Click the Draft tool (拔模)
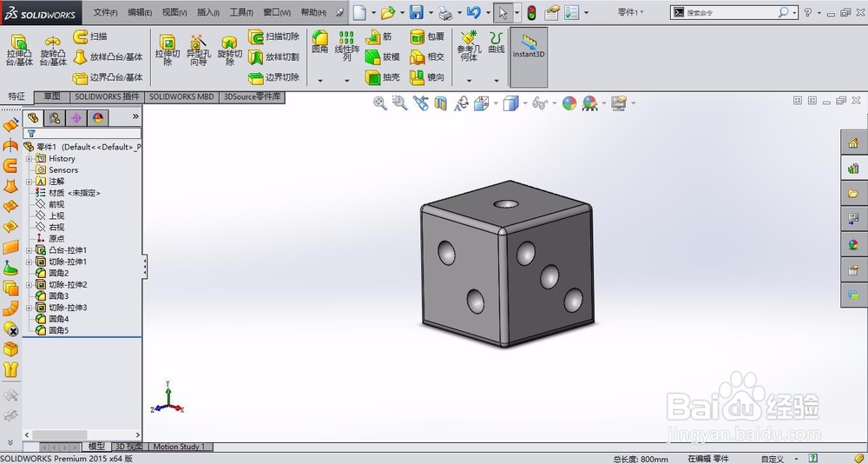The width and height of the screenshot is (868, 464). 383,56
